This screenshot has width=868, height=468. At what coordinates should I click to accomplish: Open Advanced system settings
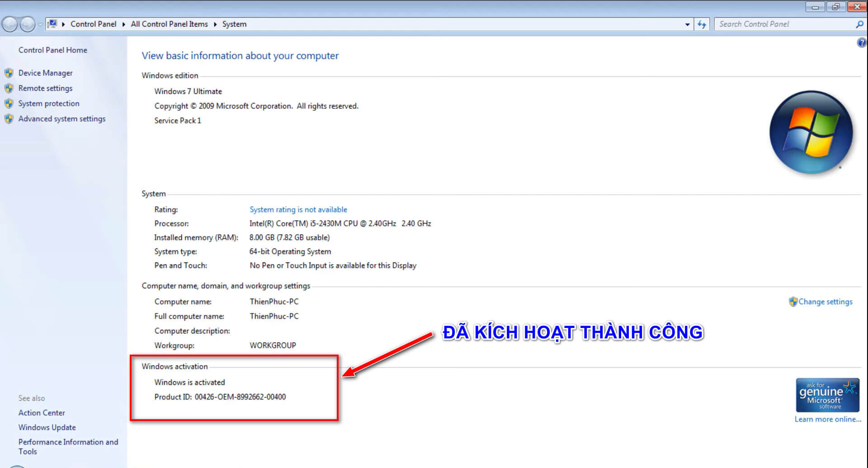point(62,119)
